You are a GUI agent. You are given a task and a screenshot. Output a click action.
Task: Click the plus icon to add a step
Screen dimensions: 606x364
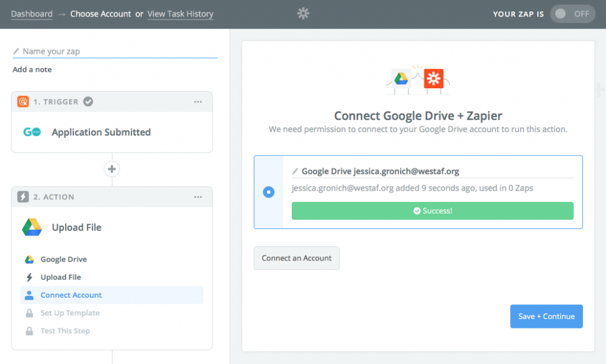coord(112,169)
